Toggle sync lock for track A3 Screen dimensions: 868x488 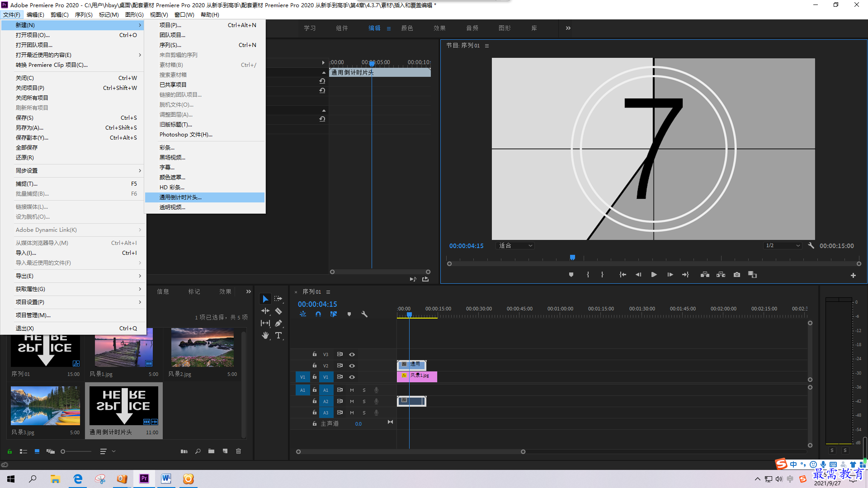tap(340, 413)
